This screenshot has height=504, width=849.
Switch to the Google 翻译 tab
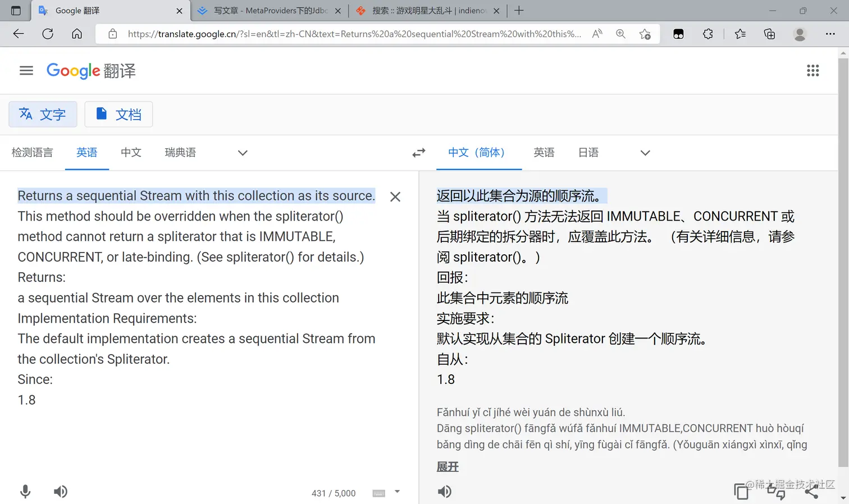tap(109, 11)
